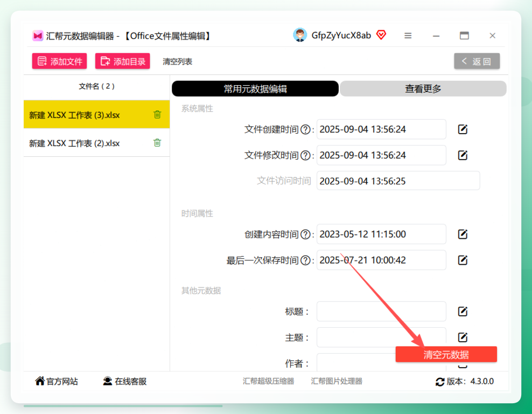Click edit icon for 主题 field
This screenshot has height=414, width=532.
point(463,337)
